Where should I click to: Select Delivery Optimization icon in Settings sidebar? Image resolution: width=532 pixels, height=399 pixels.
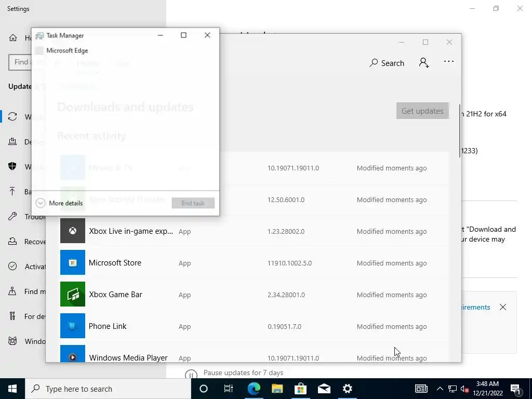(12, 141)
